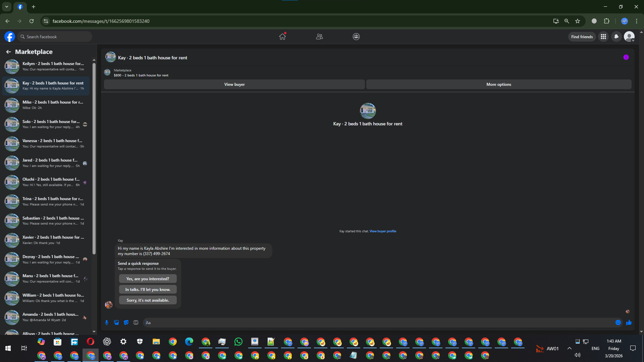Attach a photo with image icon
Image resolution: width=644 pixels, height=362 pixels.
pos(116,322)
